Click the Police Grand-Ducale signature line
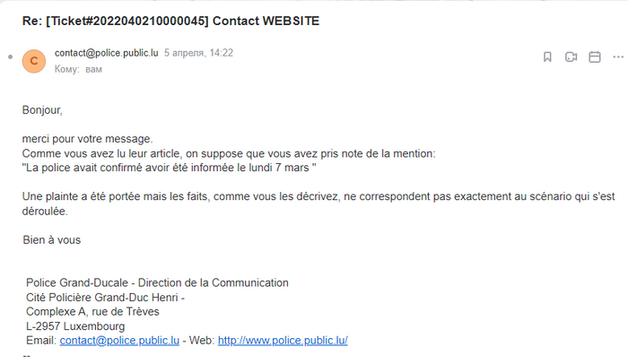The image size is (628, 364). pos(157,283)
